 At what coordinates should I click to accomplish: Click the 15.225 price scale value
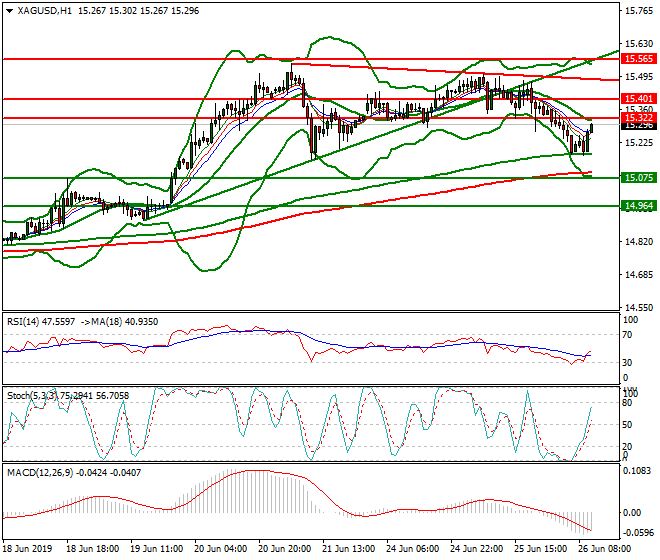(x=639, y=143)
